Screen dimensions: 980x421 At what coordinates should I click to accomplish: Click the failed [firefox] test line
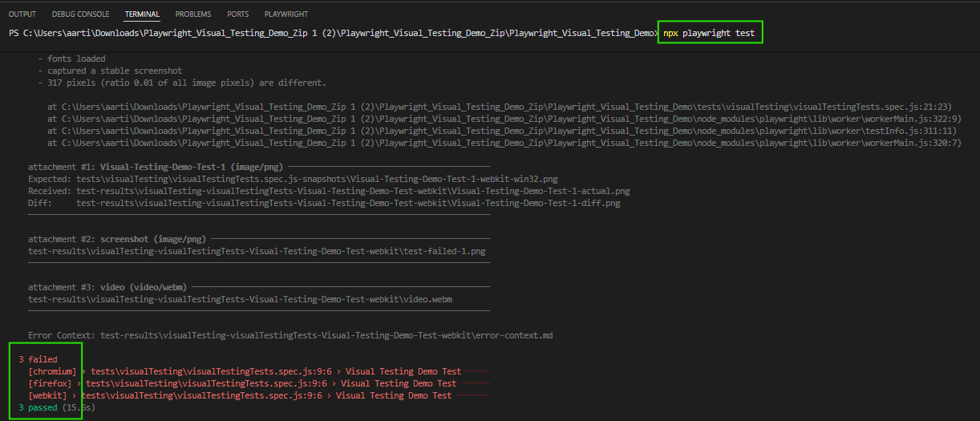(x=242, y=383)
